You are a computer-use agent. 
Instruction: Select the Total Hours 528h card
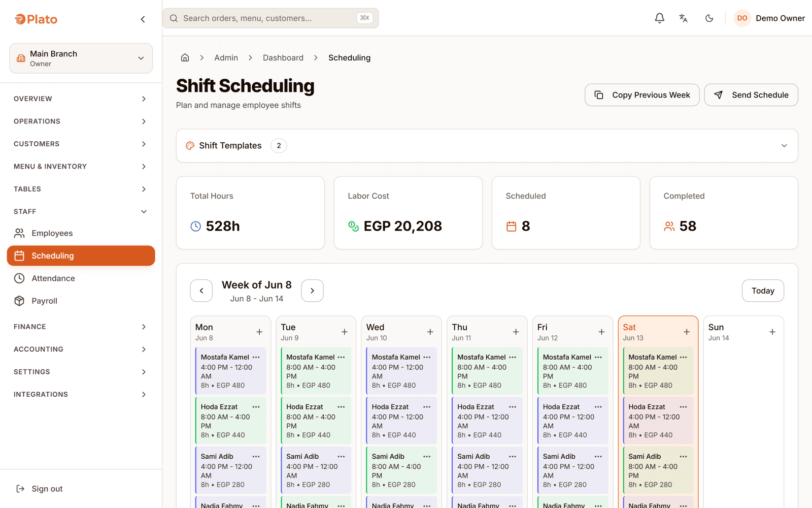(x=250, y=213)
